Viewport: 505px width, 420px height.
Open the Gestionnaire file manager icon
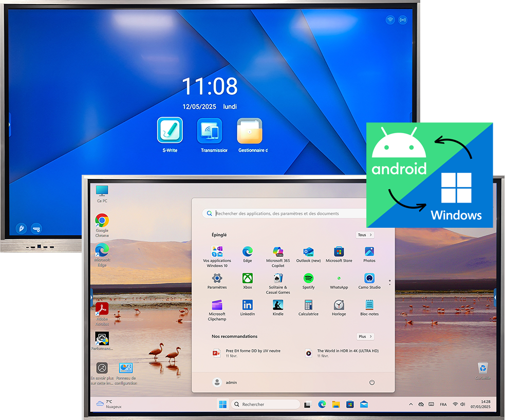[x=250, y=130]
